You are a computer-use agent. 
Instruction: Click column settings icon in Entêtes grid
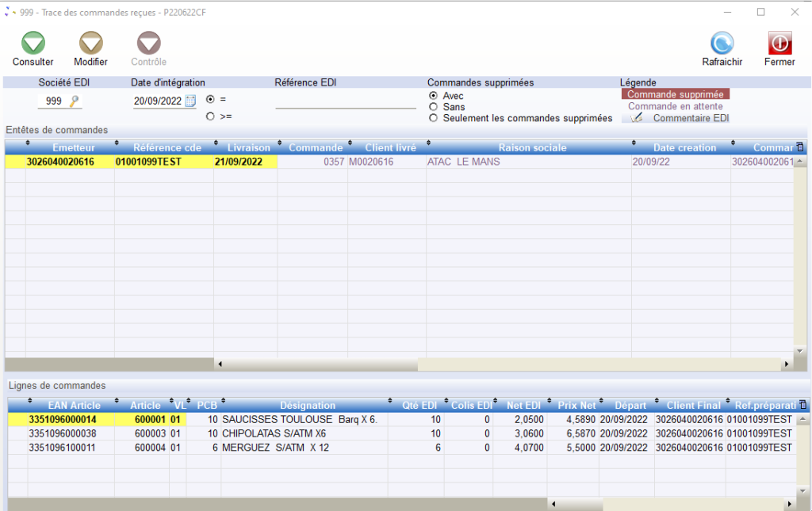799,147
